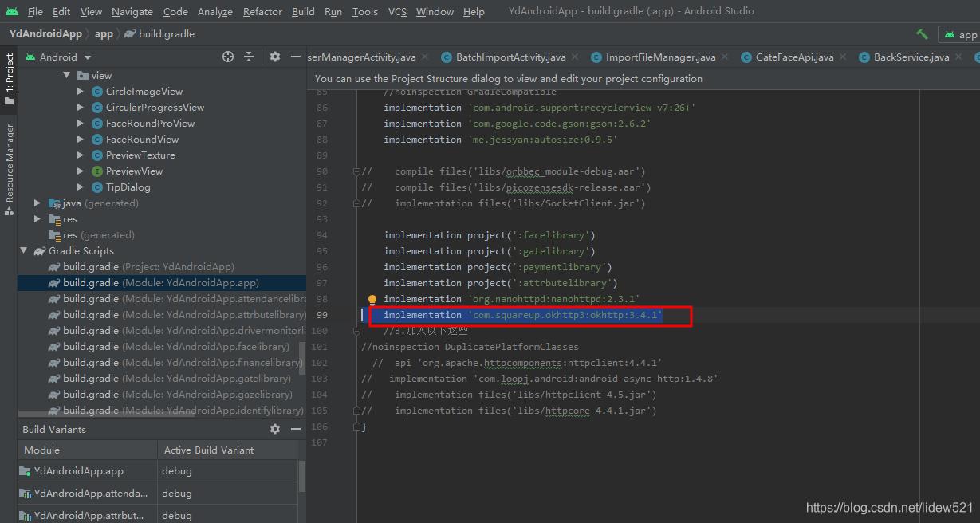Click the locate/scroll-from-source target icon

click(228, 57)
